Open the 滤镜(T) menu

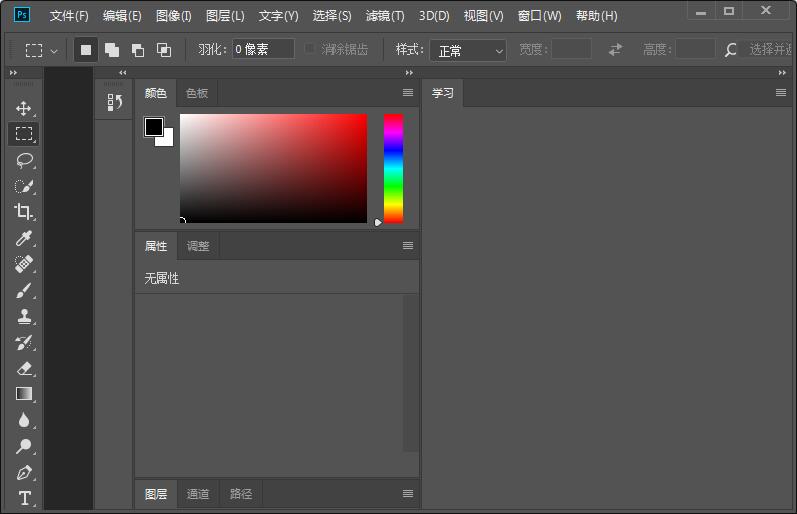tap(385, 16)
